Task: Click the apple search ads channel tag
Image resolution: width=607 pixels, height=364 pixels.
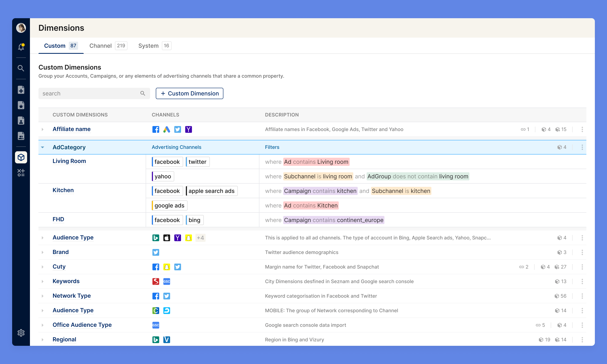Action: click(x=211, y=191)
